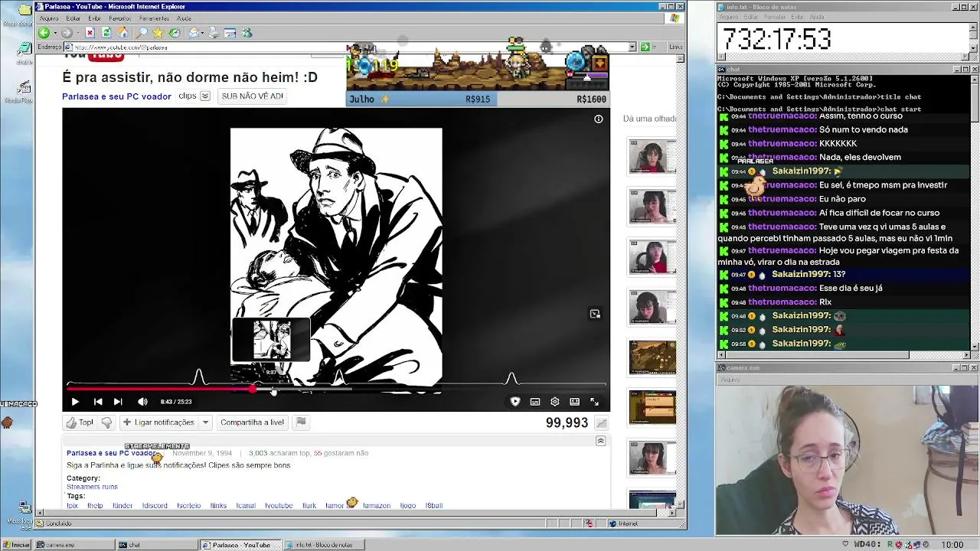Click Compartilha a live! button
Viewport: 980px width, 551px height.
tap(252, 422)
